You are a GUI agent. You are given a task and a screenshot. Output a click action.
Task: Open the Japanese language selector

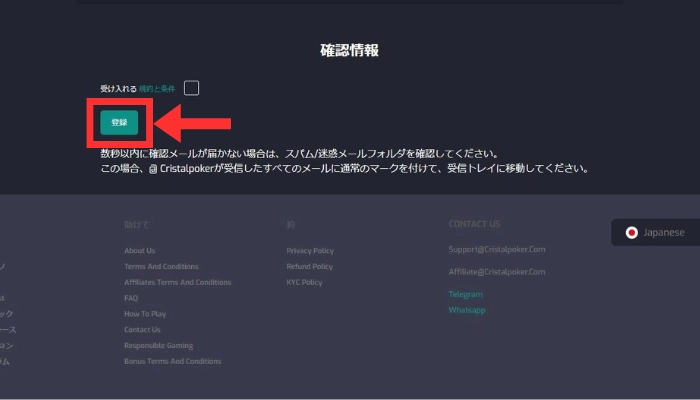click(655, 232)
